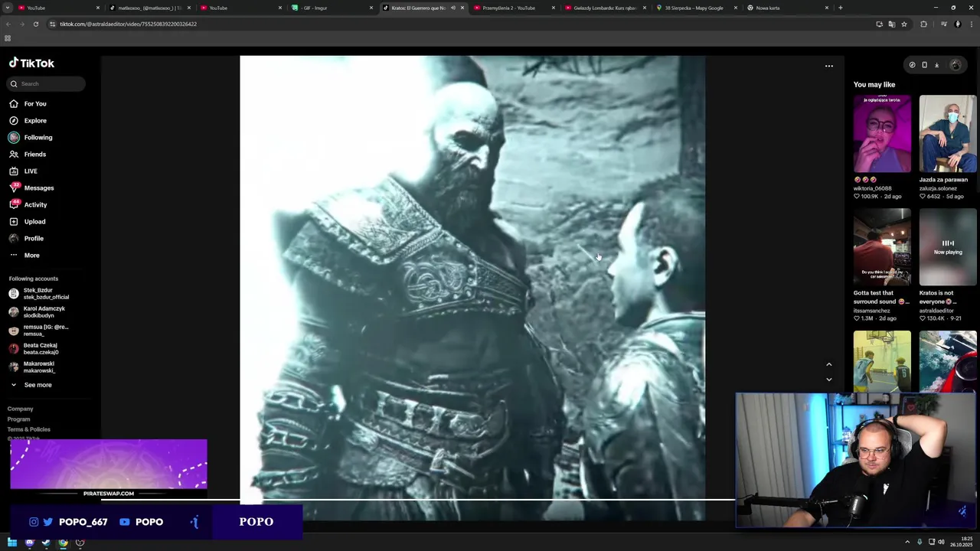Open Gotta test that surround sound thumbnail
The width and height of the screenshot is (980, 551).
pyautogui.click(x=882, y=247)
